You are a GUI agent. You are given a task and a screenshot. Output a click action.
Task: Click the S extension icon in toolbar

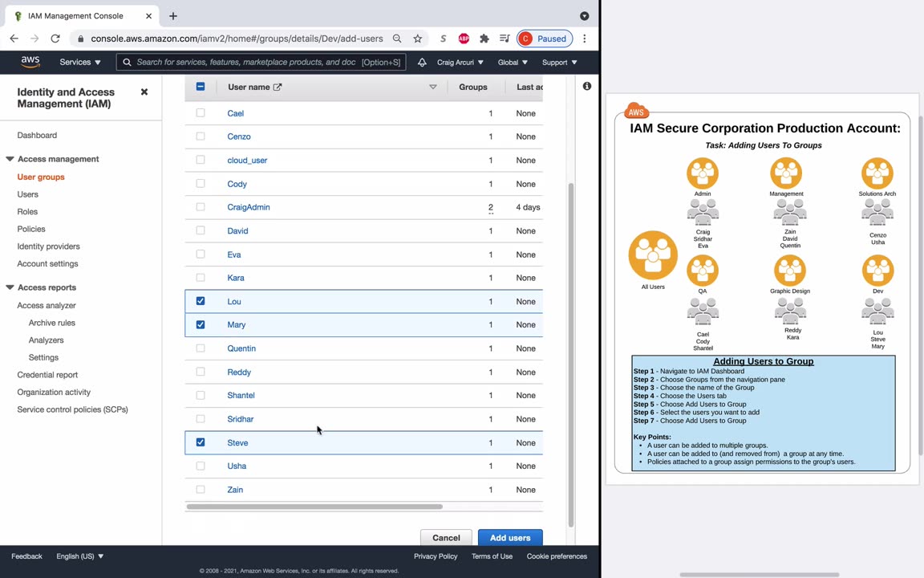pos(443,39)
